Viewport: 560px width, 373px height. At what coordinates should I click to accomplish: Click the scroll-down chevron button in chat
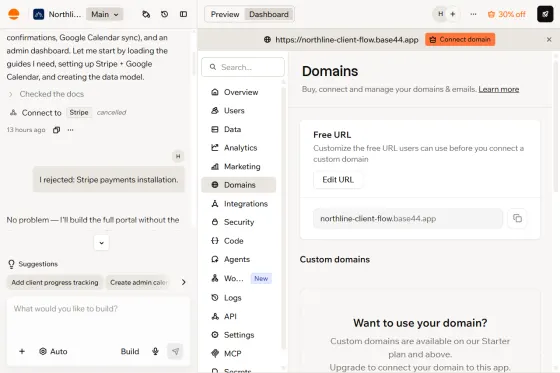101,243
